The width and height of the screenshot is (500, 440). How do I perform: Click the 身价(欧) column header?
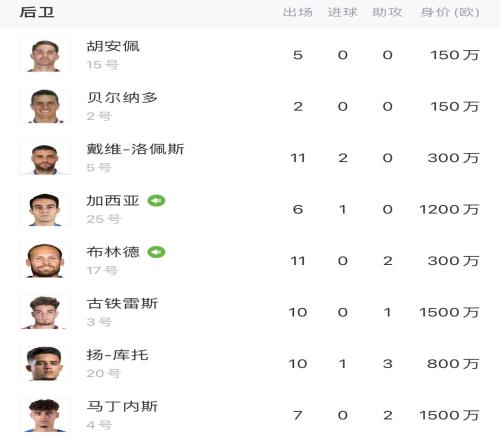450,12
